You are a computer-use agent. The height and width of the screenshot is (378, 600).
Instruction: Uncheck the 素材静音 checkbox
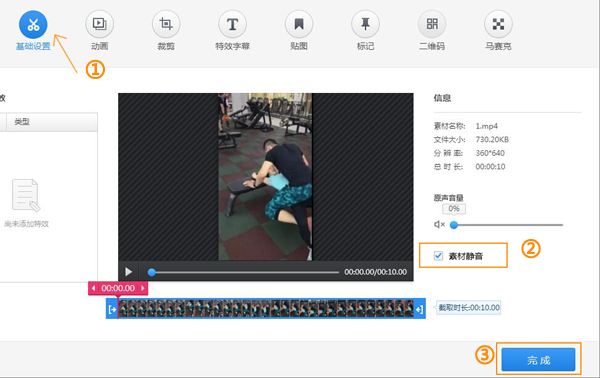tap(439, 256)
